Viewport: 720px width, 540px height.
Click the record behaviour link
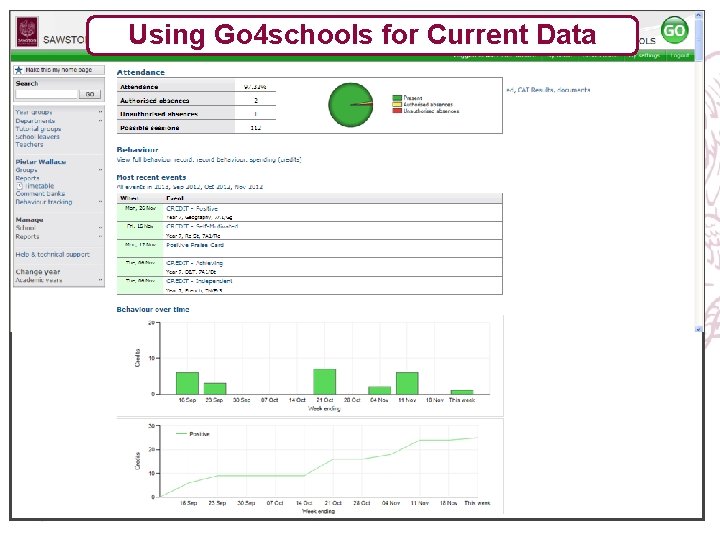(x=221, y=160)
